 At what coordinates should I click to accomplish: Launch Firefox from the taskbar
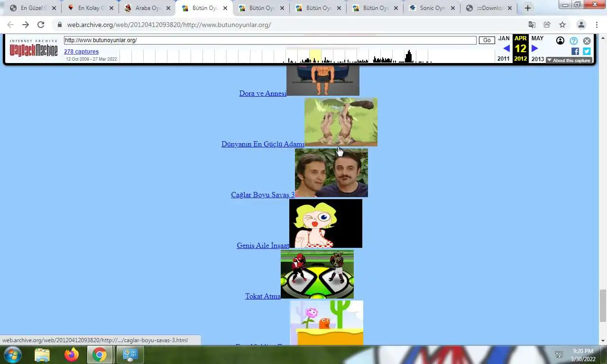[x=72, y=355]
